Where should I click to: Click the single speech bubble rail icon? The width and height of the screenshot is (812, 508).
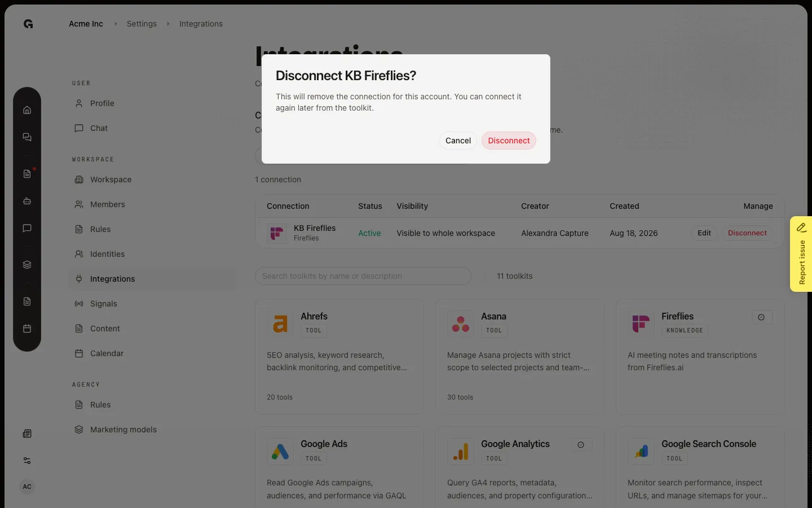pos(27,228)
